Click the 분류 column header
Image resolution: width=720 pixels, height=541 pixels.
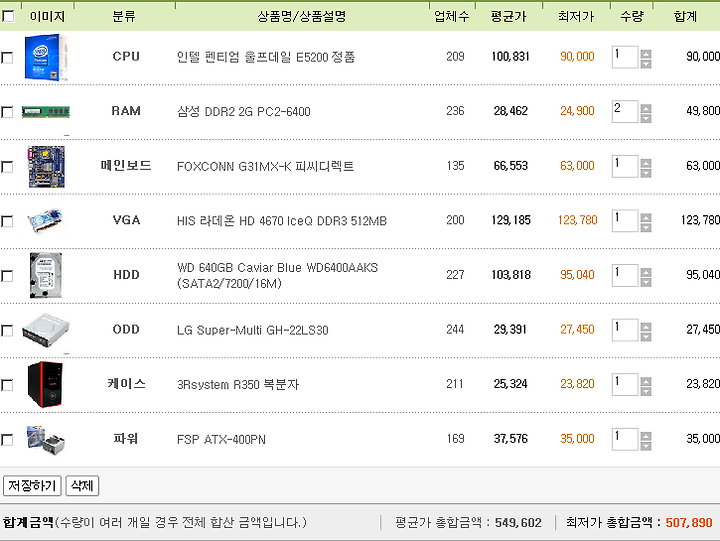[x=124, y=17]
